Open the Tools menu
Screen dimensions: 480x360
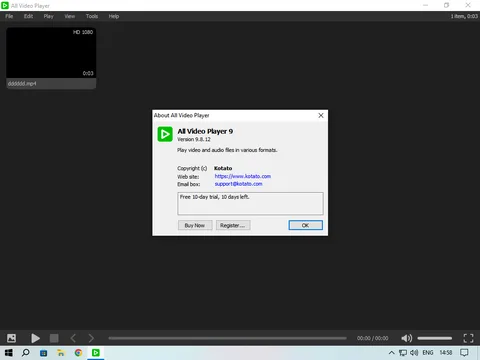92,16
